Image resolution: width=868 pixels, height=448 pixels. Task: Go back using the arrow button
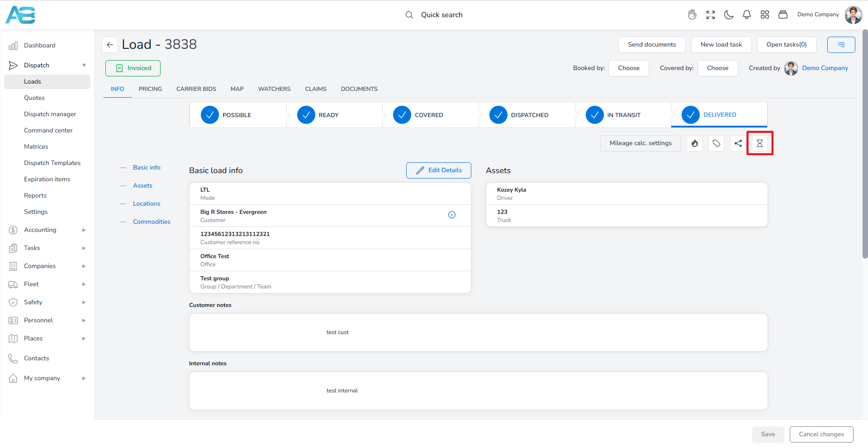point(110,45)
